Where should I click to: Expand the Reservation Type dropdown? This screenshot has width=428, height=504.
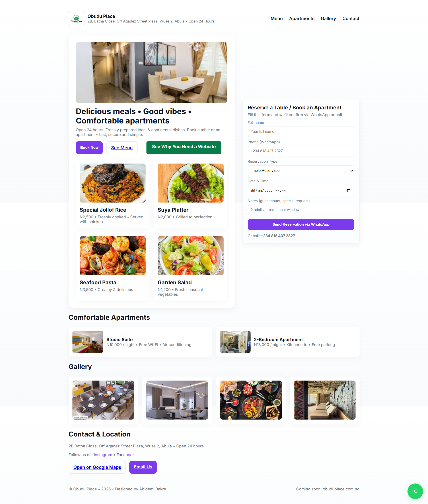tap(301, 170)
